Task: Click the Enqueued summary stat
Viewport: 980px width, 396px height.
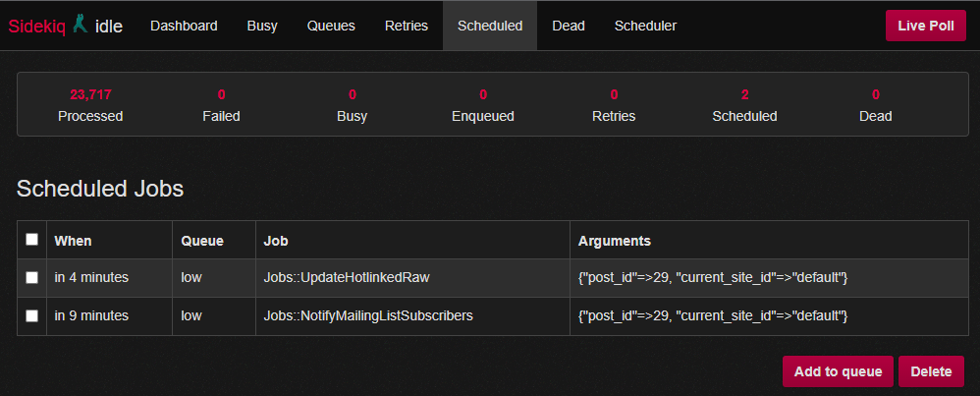Action: point(483,105)
